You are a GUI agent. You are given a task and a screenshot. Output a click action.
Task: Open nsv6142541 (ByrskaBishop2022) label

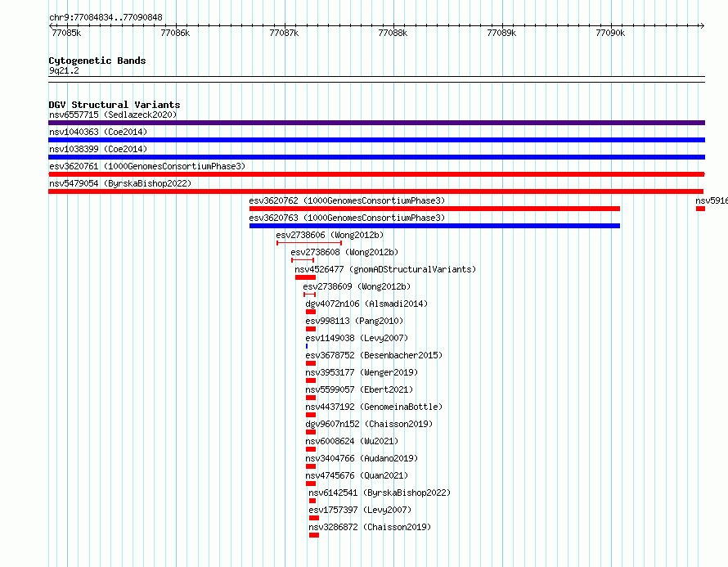pyautogui.click(x=380, y=493)
